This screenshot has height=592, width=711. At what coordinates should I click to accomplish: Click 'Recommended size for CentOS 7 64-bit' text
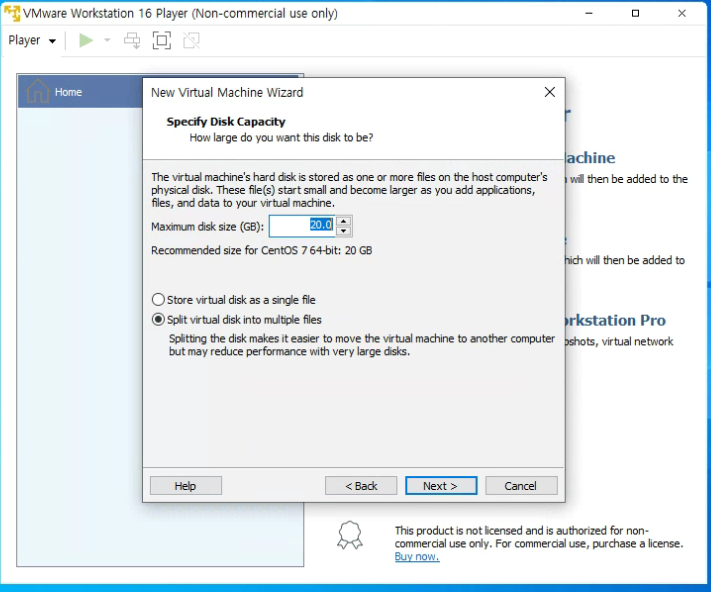pyautogui.click(x=262, y=250)
